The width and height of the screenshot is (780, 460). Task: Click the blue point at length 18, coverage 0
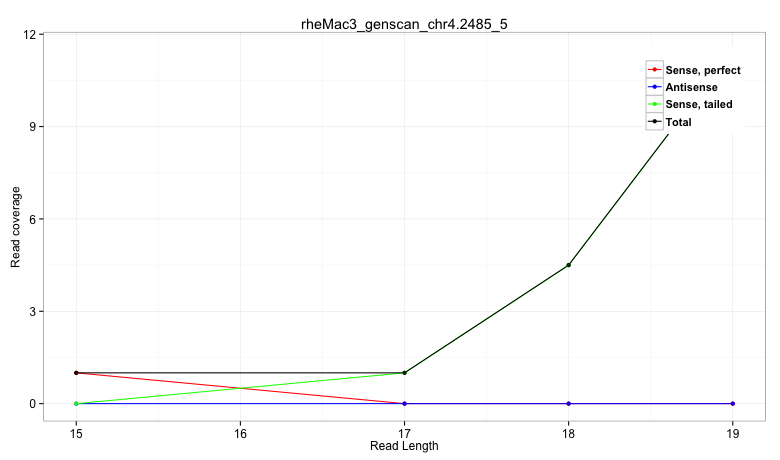coord(568,404)
